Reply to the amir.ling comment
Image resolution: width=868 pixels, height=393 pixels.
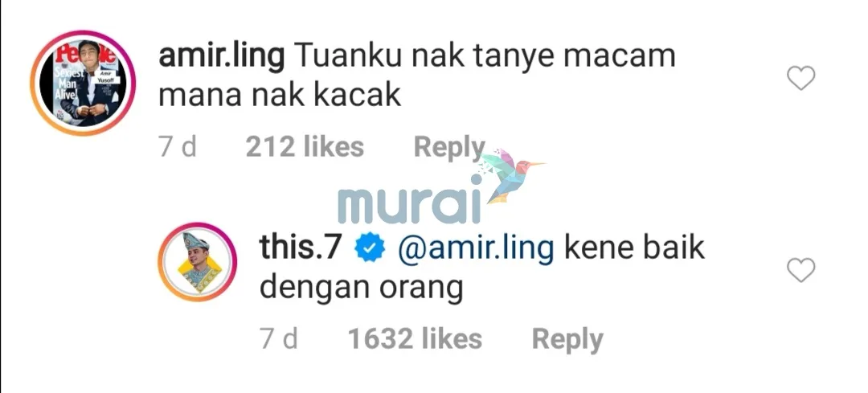[449, 148]
